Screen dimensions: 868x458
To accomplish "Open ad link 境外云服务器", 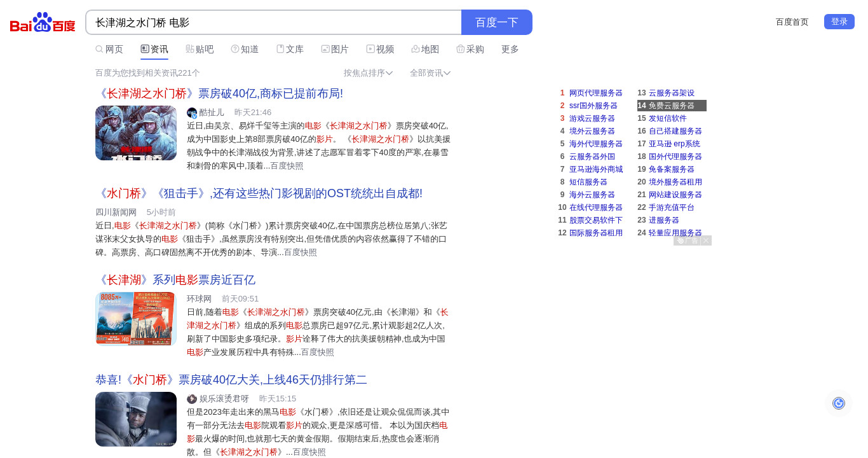I will click(x=592, y=131).
